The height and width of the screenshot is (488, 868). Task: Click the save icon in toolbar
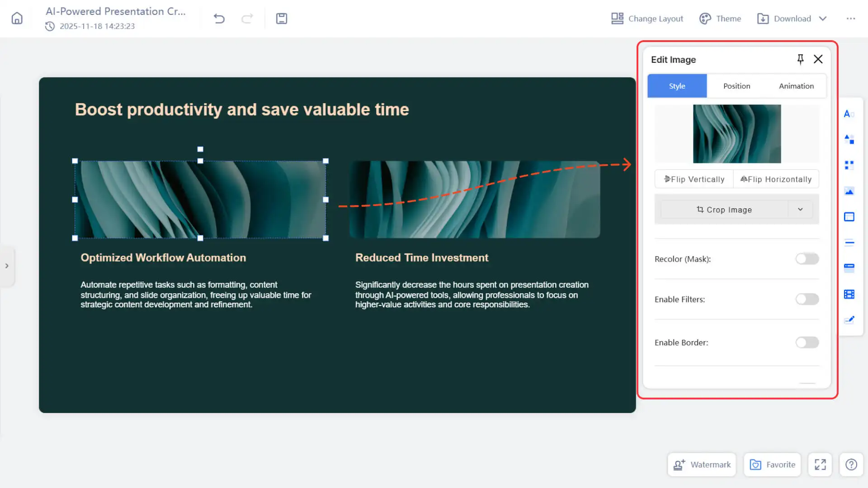[282, 19]
